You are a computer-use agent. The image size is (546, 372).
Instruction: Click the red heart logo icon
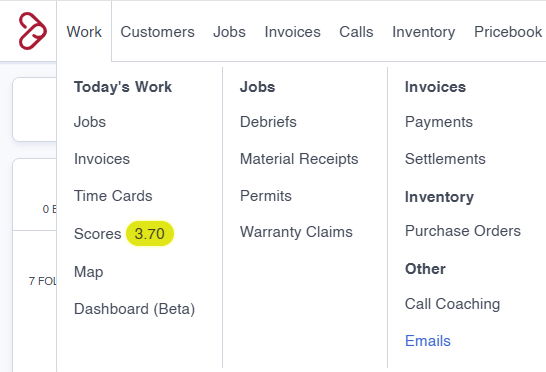(x=32, y=31)
